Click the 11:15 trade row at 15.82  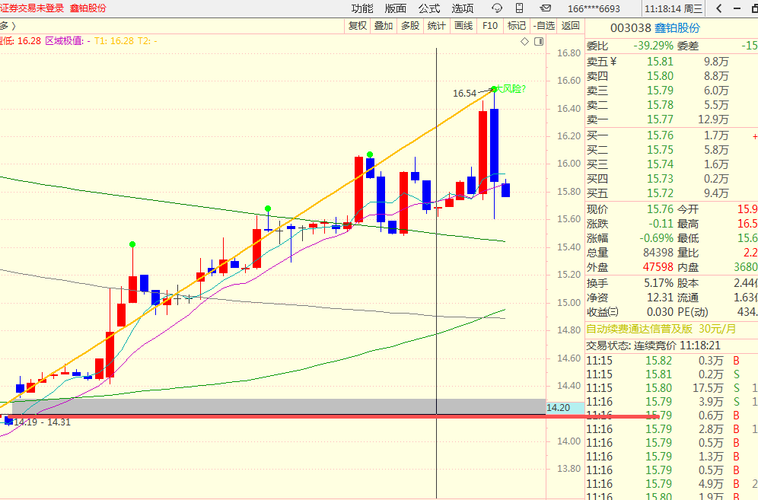pyautogui.click(x=672, y=361)
